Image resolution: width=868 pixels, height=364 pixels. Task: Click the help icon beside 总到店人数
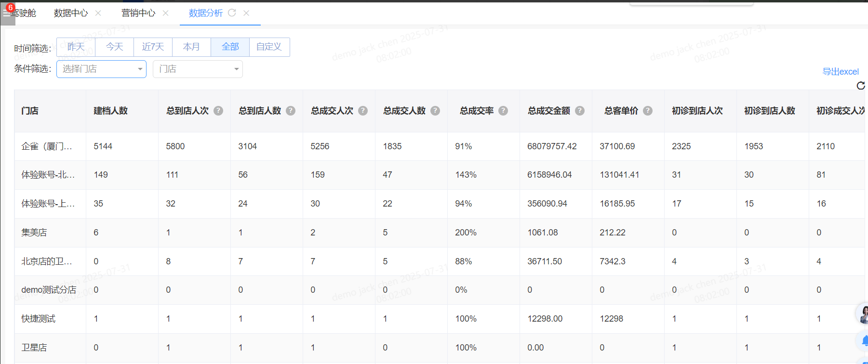[291, 111]
